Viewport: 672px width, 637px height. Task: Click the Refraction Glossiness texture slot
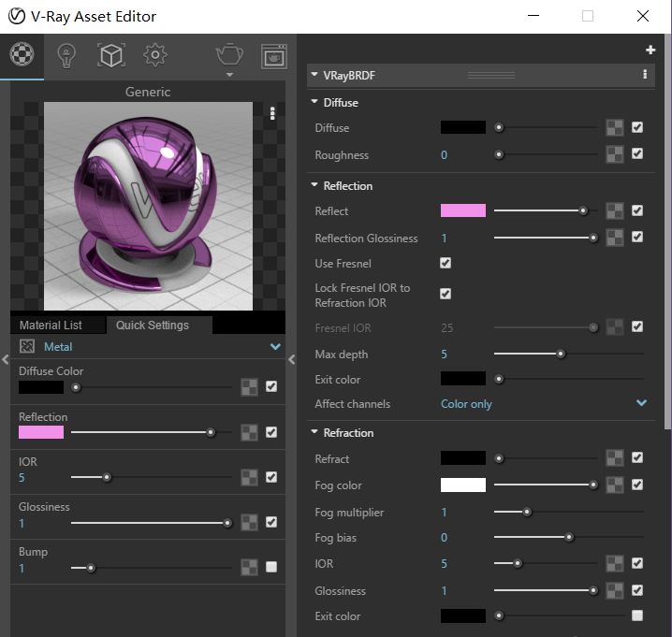[x=615, y=591]
